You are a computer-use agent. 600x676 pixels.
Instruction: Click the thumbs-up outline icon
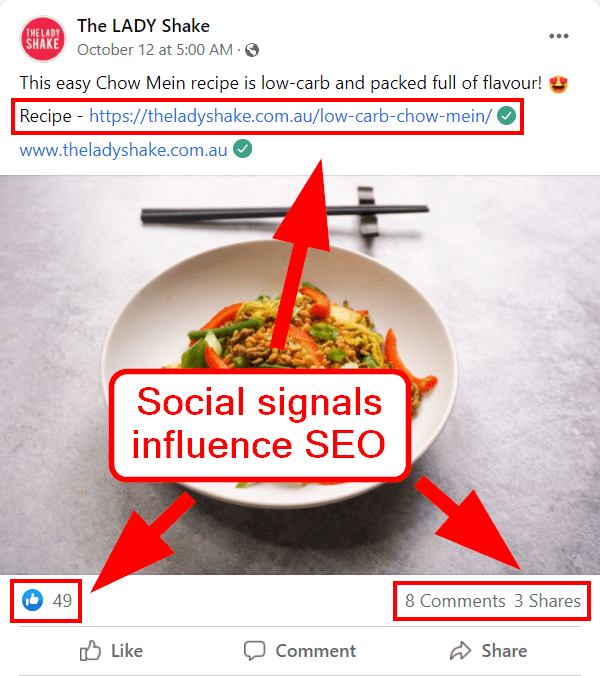tap(90, 651)
